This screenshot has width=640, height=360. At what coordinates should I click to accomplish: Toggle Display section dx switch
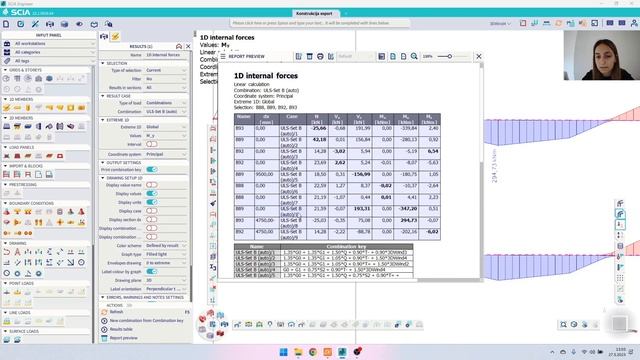[x=151, y=220]
